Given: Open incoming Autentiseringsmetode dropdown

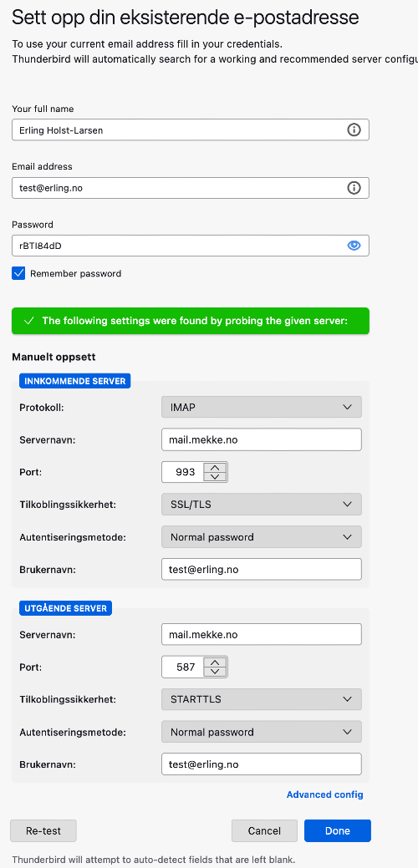Looking at the screenshot, I should [x=262, y=537].
